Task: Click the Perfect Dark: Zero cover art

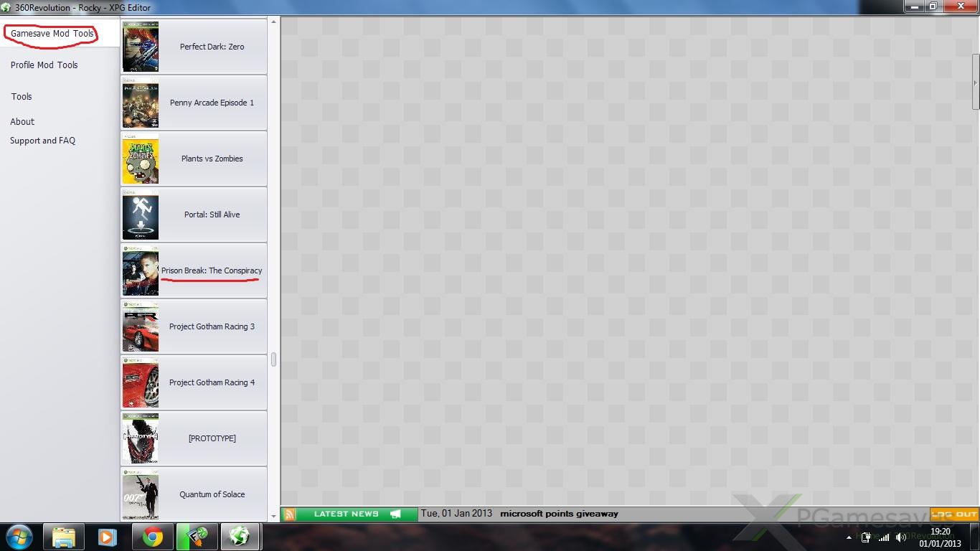Action: (141, 47)
